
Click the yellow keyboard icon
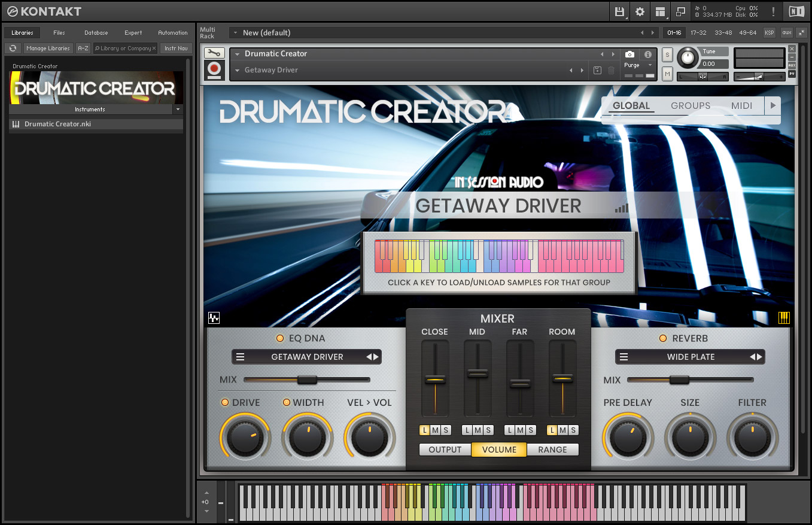click(784, 318)
